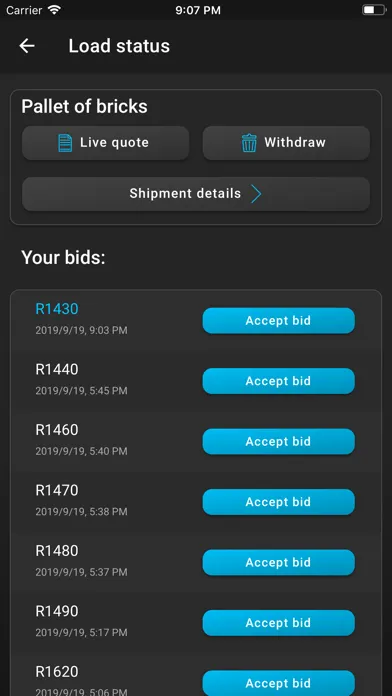Select the R1460 bid entry text
Image resolution: width=392 pixels, height=696 pixels.
tap(57, 430)
